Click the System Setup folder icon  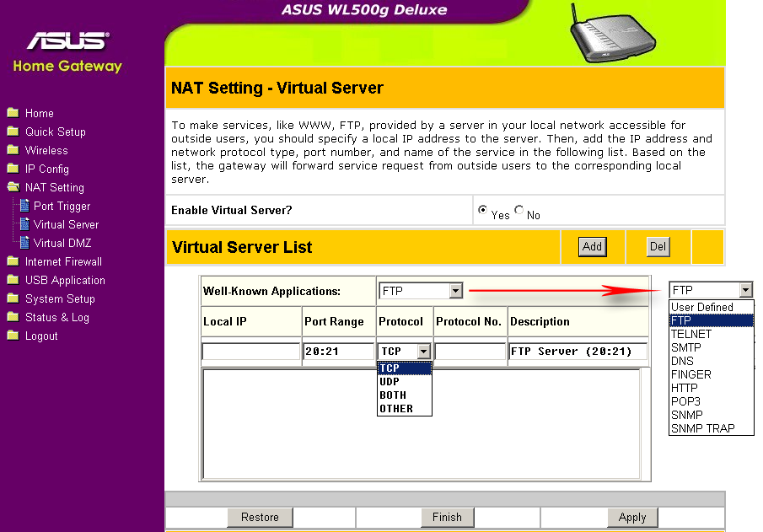point(13,298)
